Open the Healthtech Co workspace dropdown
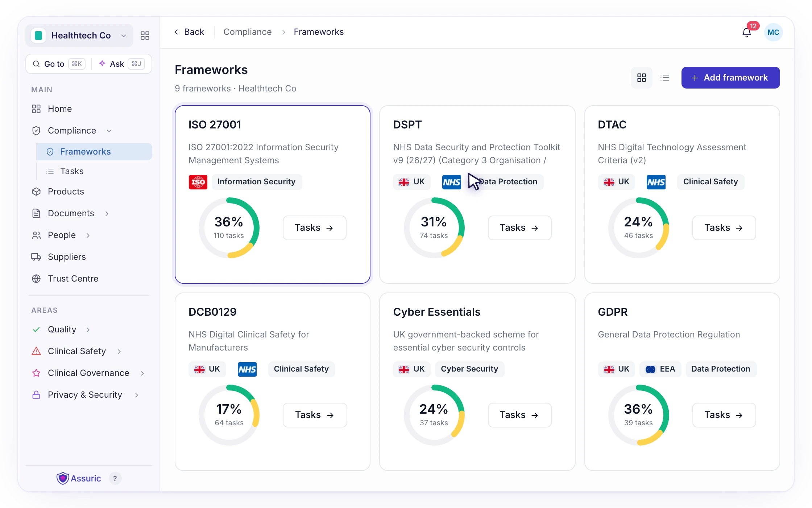 (79, 36)
